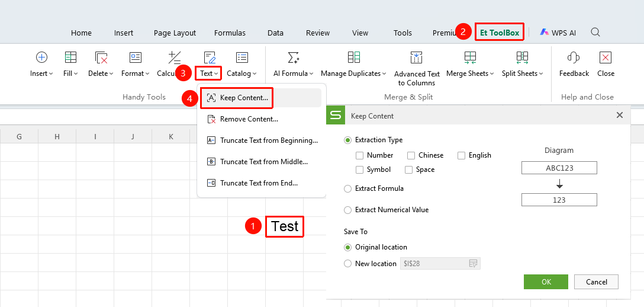This screenshot has height=307, width=644.
Task: Choose Truncate Text from Beginning
Action: tap(261, 140)
